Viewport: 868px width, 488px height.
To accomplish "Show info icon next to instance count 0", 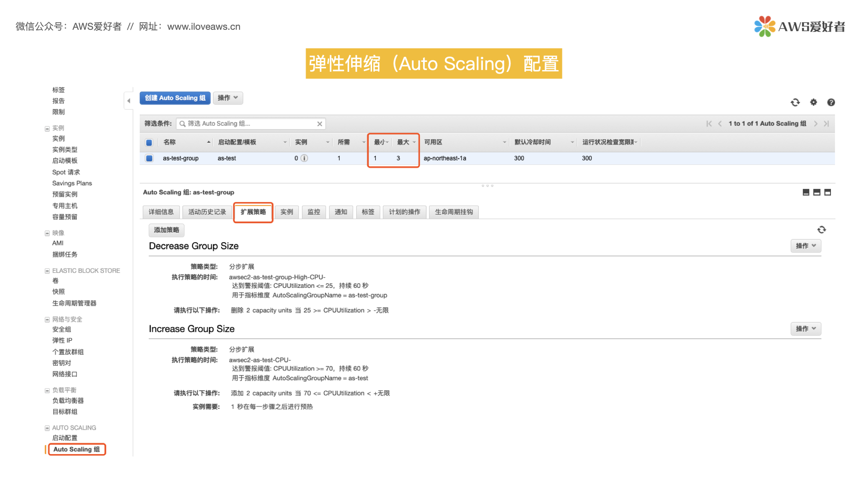I will (304, 158).
